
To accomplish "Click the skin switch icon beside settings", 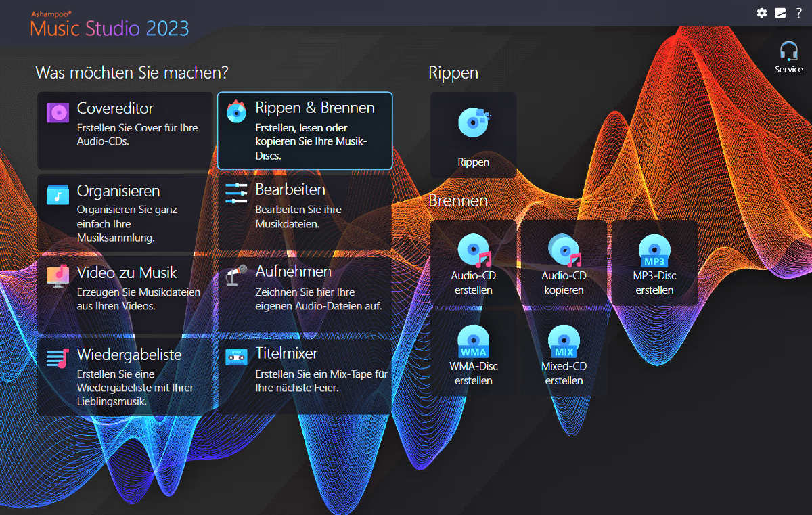I will 780,13.
